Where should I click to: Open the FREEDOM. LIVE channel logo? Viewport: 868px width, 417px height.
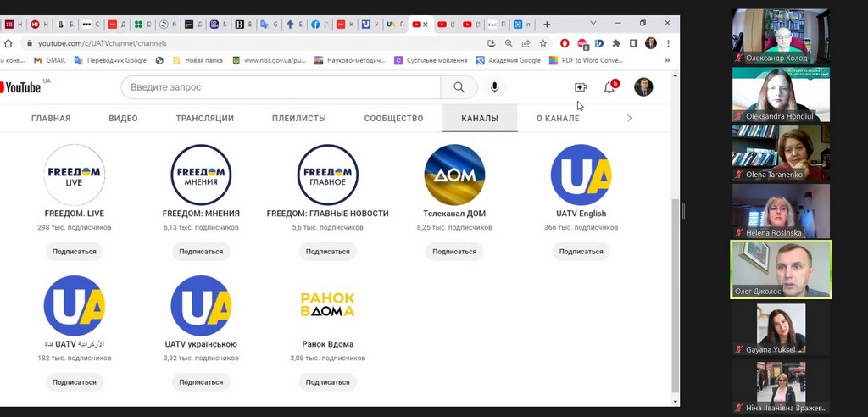[74, 175]
